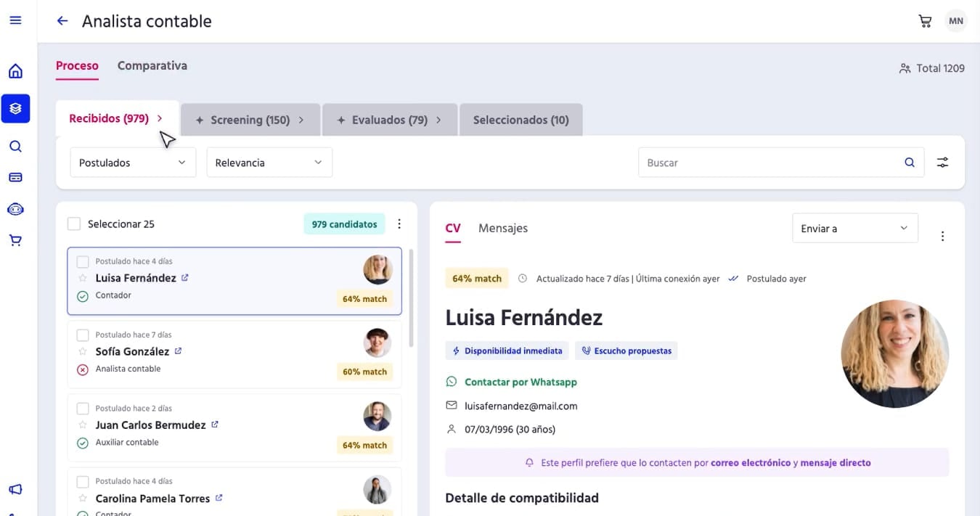The height and width of the screenshot is (516, 980).
Task: Open the search section in the sidebar
Action: pyautogui.click(x=15, y=147)
